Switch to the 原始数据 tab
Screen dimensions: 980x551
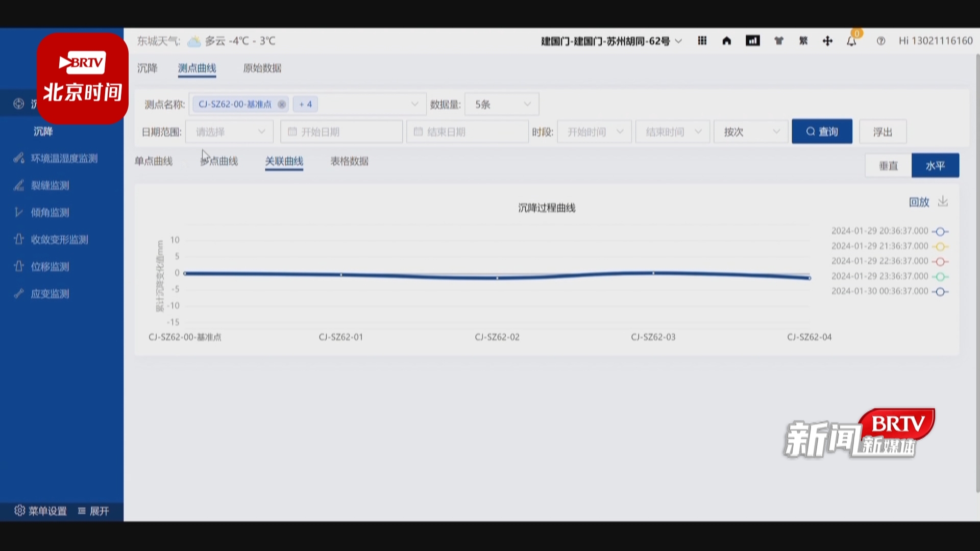pyautogui.click(x=262, y=68)
